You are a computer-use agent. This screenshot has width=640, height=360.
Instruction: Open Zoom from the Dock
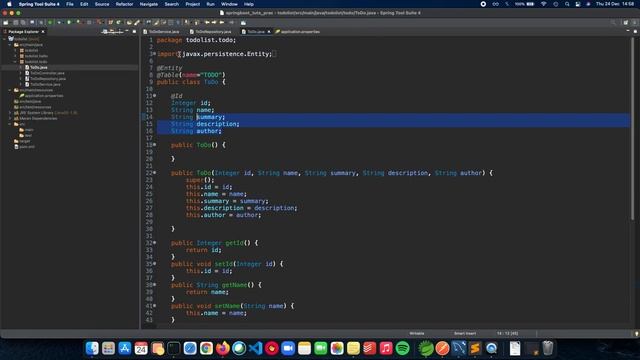288,348
